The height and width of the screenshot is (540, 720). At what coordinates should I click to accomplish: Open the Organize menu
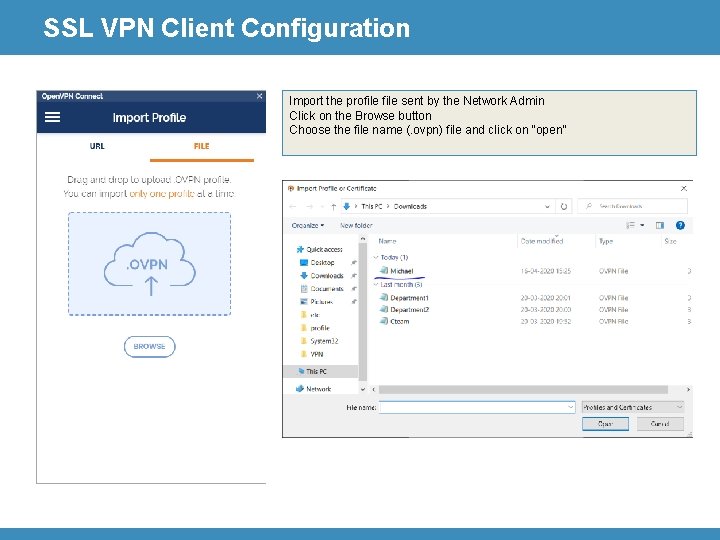(x=308, y=225)
